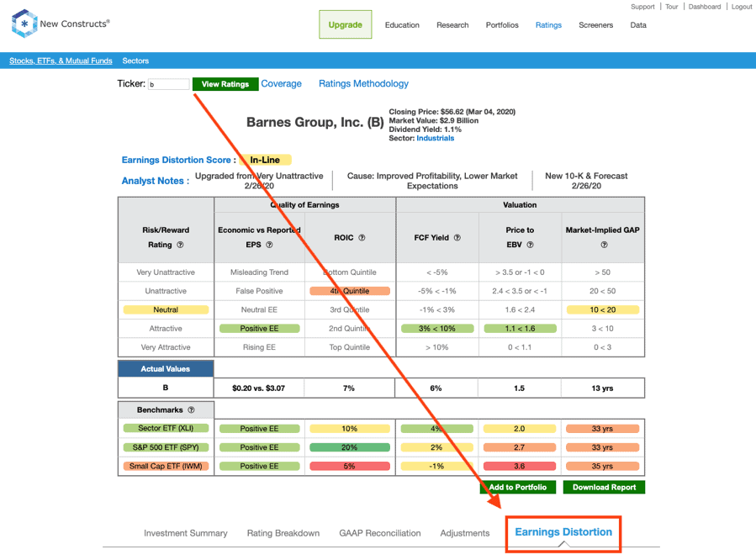Click the '13 yrs' actual value
Image resolution: width=756 pixels, height=560 pixels.
coord(603,388)
